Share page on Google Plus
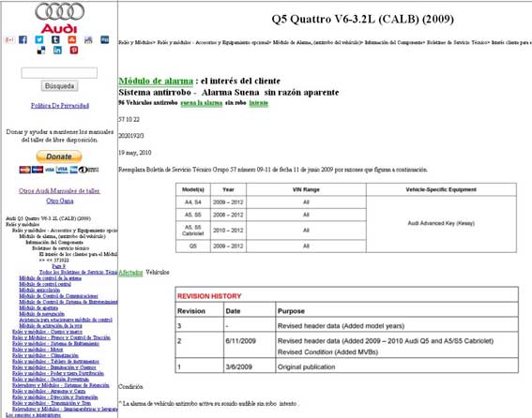 [9, 40]
